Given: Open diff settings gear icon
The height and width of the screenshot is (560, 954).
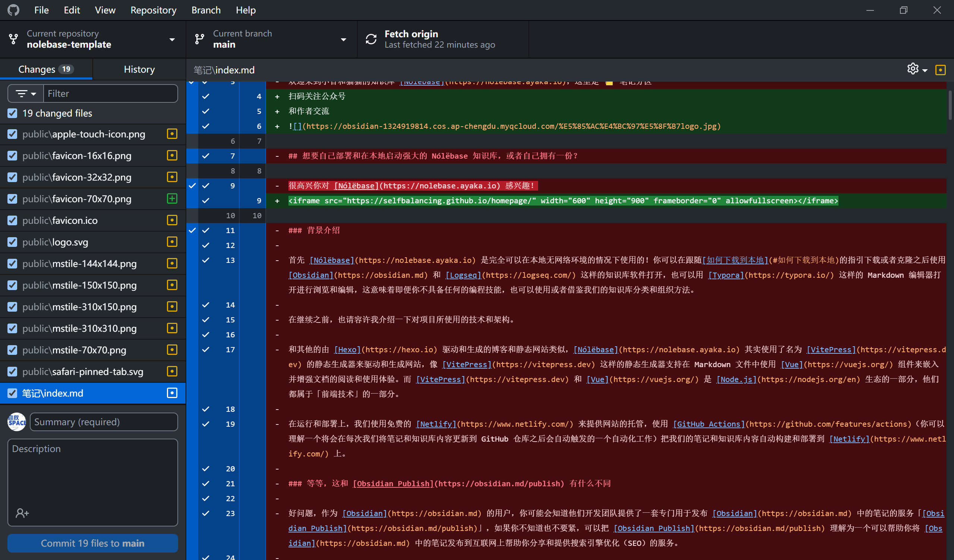Looking at the screenshot, I should pos(913,69).
